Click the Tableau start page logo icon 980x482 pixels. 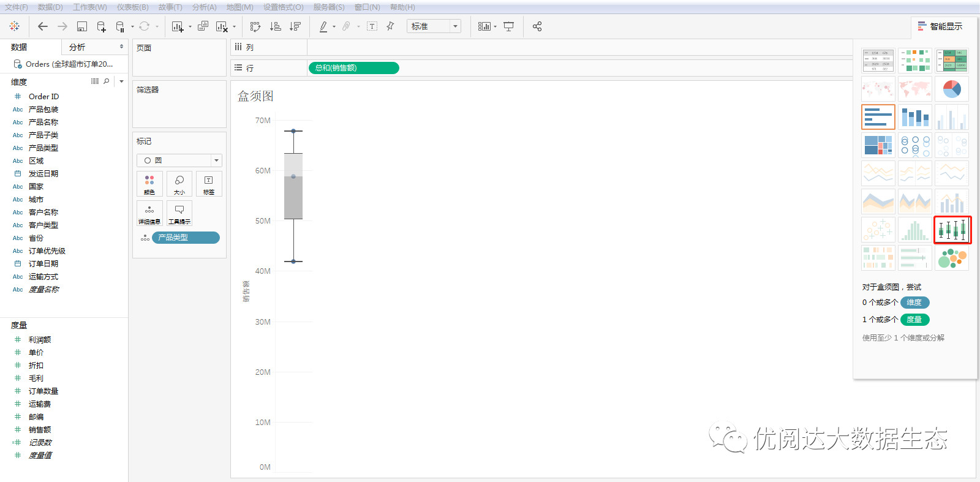click(x=15, y=26)
